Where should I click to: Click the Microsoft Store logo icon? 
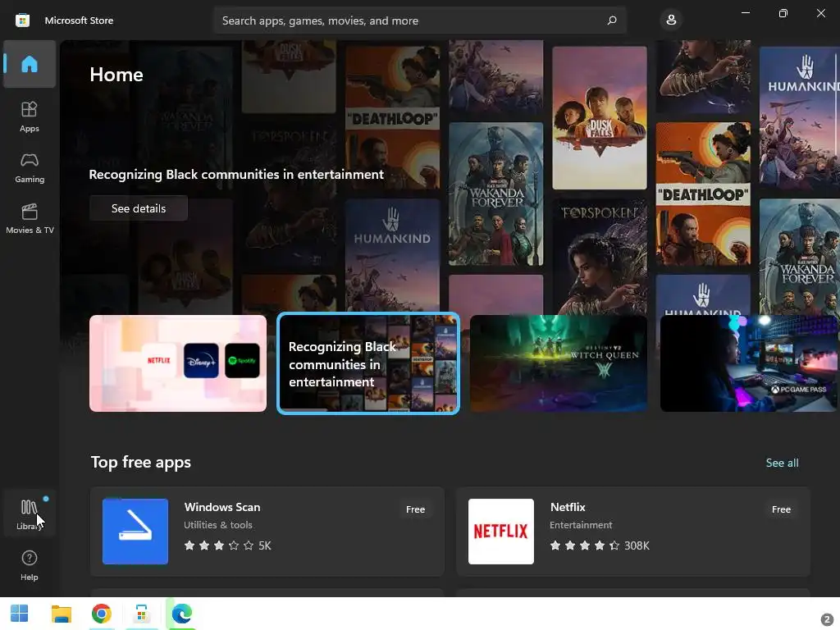click(x=22, y=21)
